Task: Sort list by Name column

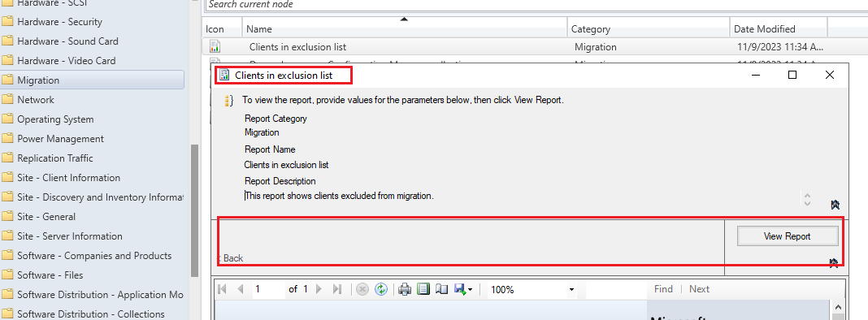Action: point(405,28)
